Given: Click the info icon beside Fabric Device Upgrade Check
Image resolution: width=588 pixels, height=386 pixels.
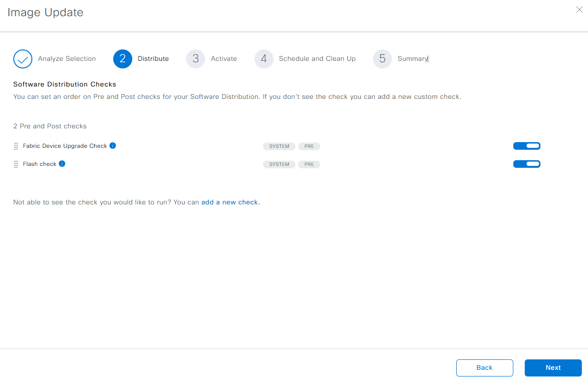Looking at the screenshot, I should tap(113, 145).
